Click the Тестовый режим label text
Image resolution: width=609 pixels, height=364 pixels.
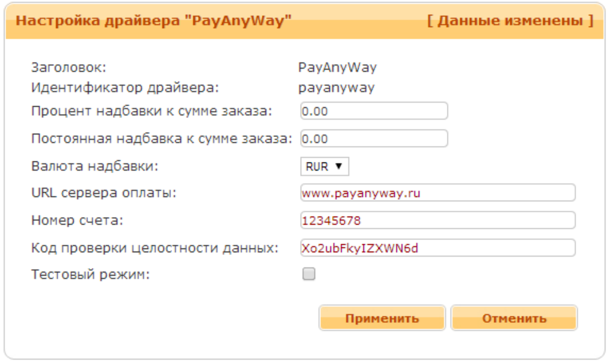(x=90, y=275)
